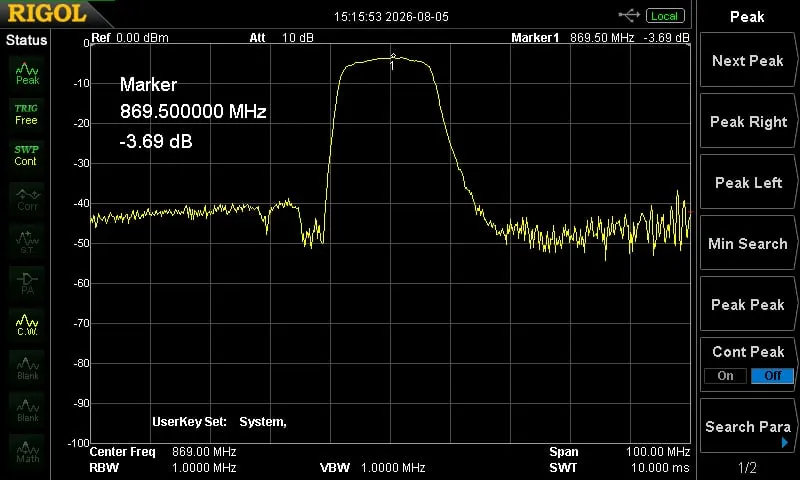Click the Peak menu title
Screen dimensions: 800x480
click(x=747, y=16)
